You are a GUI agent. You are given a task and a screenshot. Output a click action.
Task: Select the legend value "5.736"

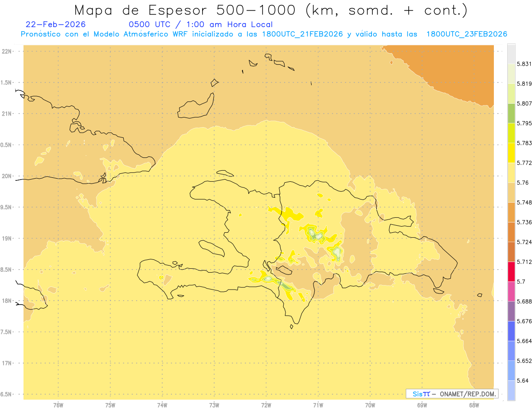pyautogui.click(x=524, y=222)
